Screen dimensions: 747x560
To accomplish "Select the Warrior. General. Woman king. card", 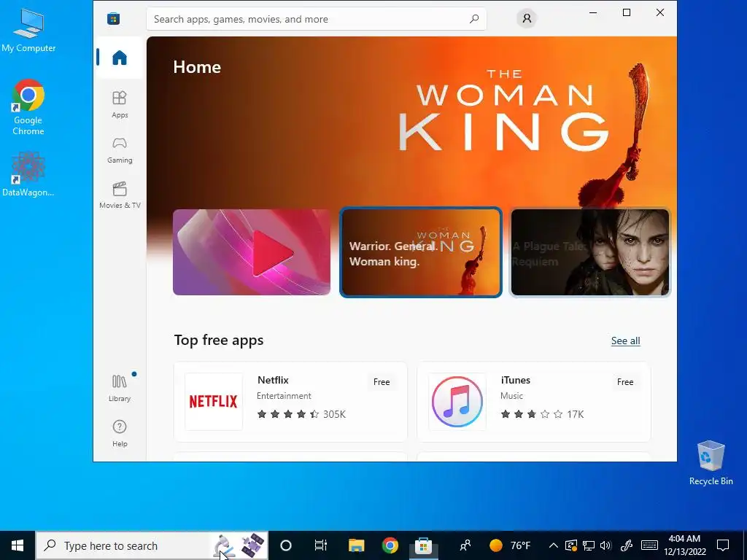I will coord(421,252).
